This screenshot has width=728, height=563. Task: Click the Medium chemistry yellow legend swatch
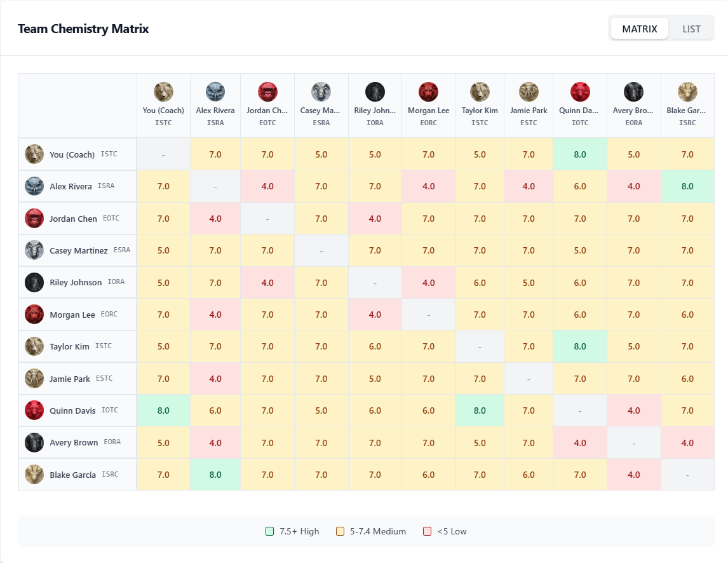[x=340, y=531]
